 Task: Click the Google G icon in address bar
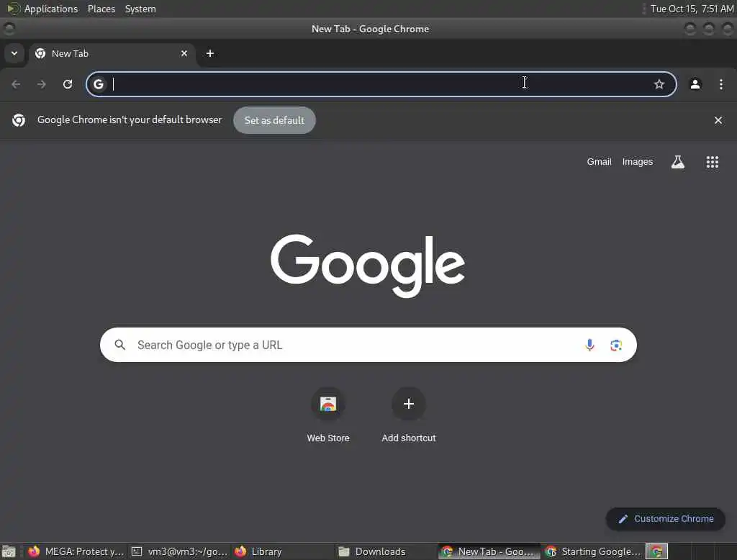tap(98, 84)
